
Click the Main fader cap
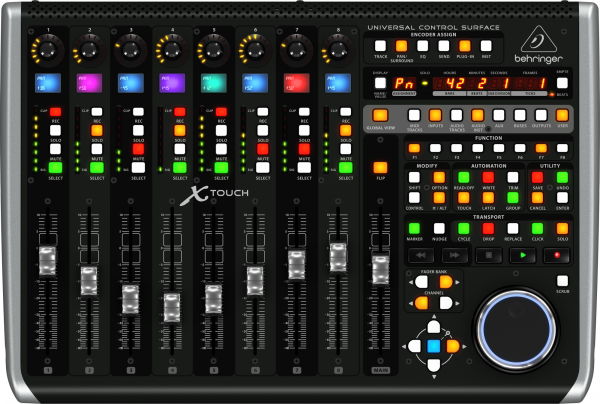tap(380, 270)
